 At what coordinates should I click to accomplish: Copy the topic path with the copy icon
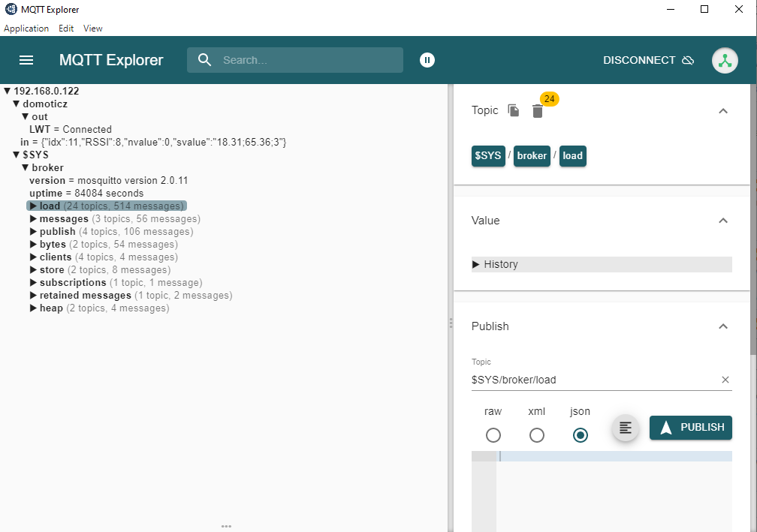click(x=514, y=110)
